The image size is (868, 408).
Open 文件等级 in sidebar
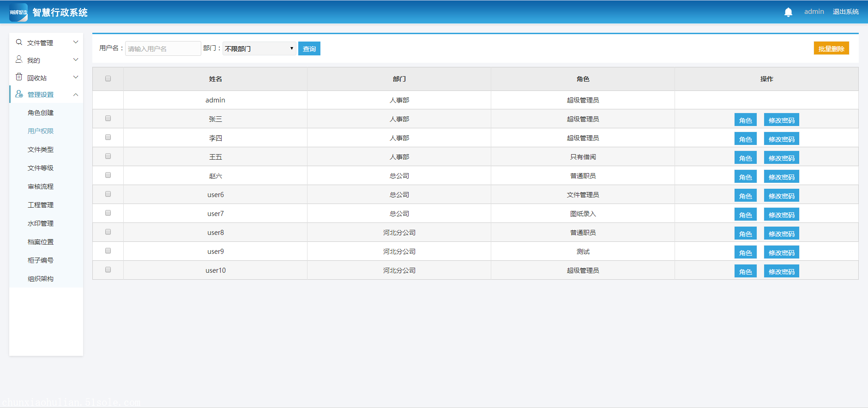coord(41,168)
